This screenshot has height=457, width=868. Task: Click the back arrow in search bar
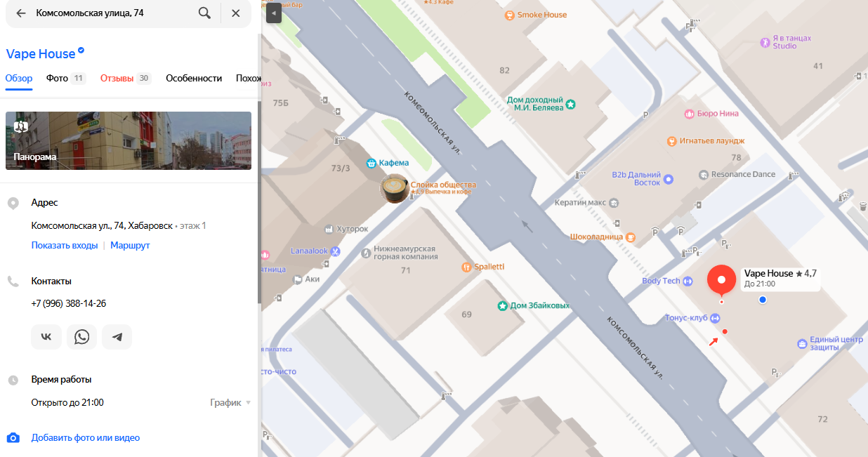click(21, 13)
